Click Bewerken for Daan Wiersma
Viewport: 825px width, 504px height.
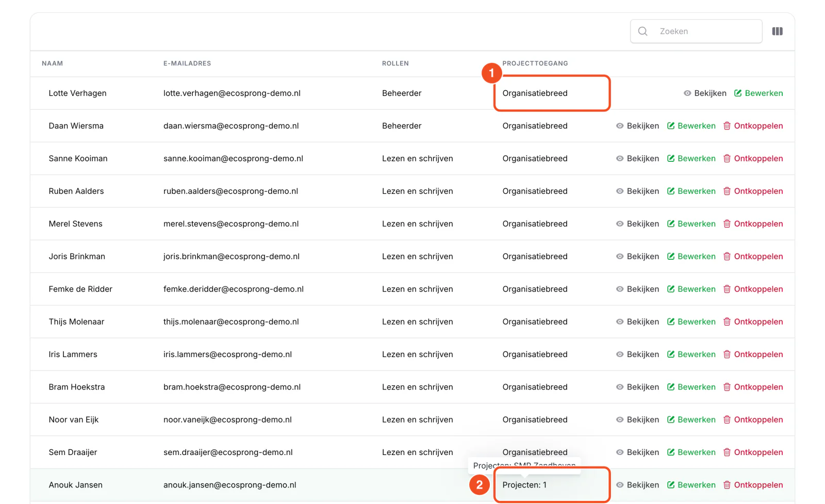pyautogui.click(x=691, y=126)
